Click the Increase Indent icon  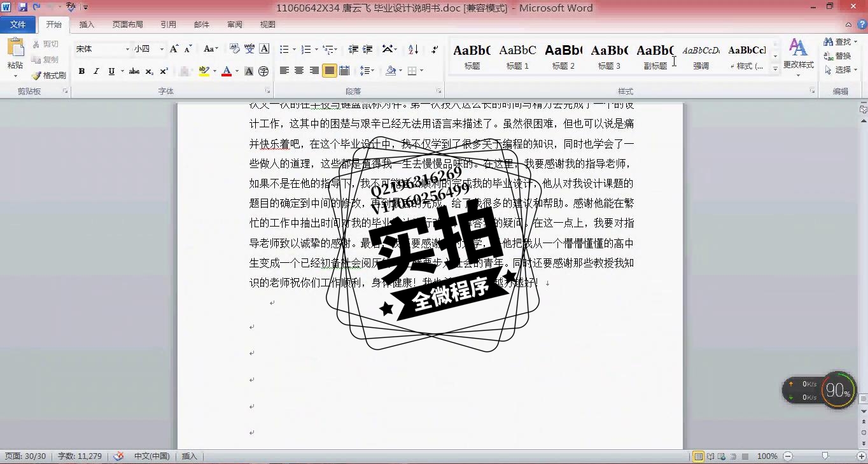pos(368,49)
